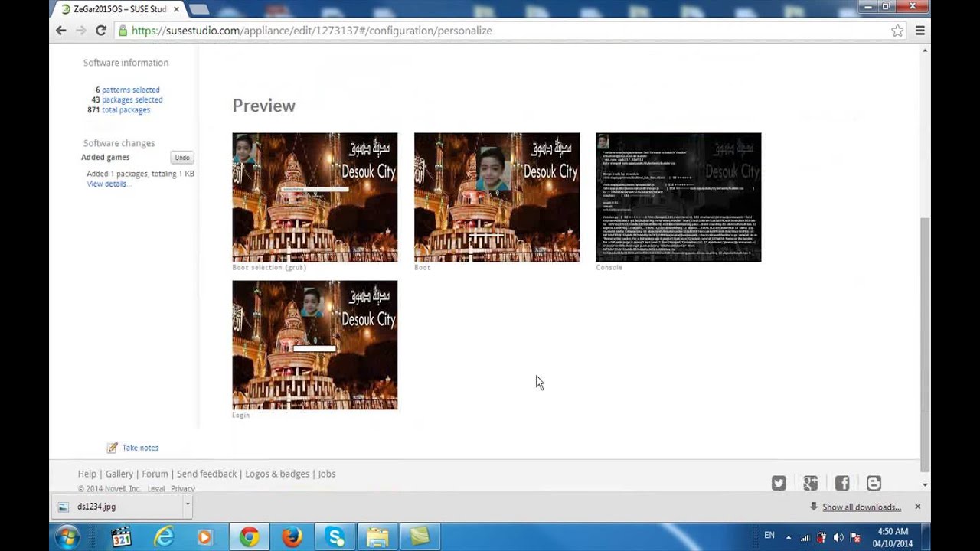Open the Google Plus footer icon
The image size is (980, 551).
coord(811,483)
